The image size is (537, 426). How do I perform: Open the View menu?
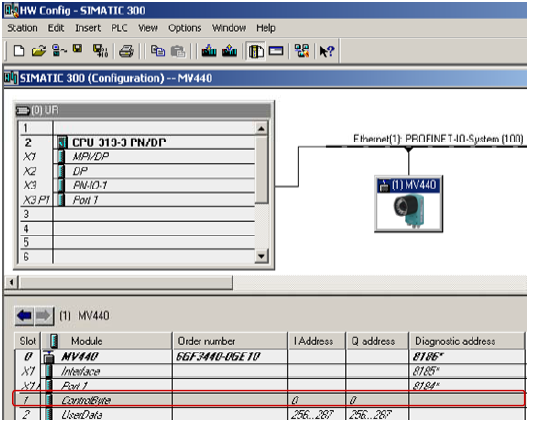tap(148, 28)
